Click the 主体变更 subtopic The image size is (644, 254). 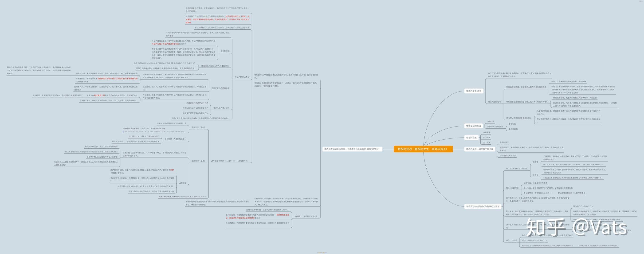[487, 143]
